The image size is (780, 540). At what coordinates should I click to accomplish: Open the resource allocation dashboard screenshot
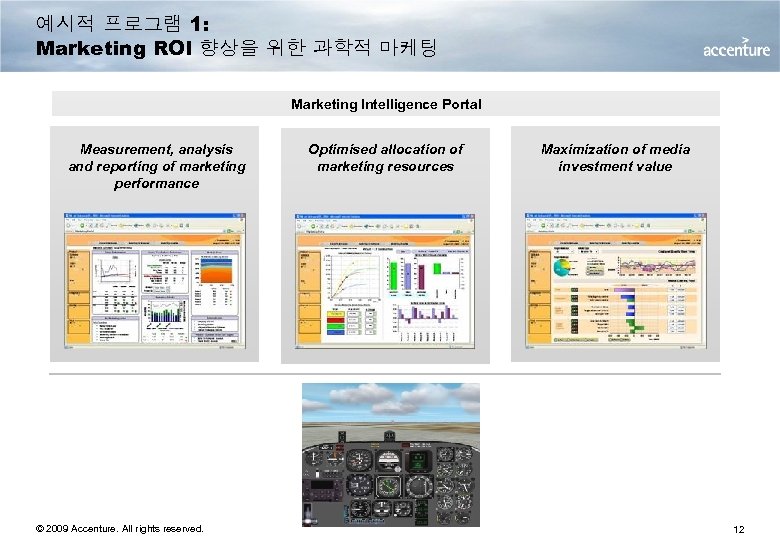[x=385, y=281]
